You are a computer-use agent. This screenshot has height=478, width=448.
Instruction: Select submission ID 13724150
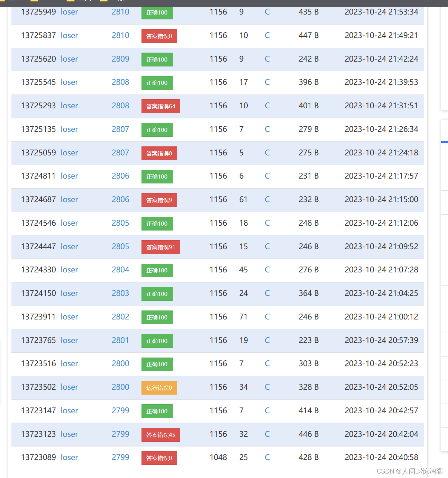[x=38, y=293]
